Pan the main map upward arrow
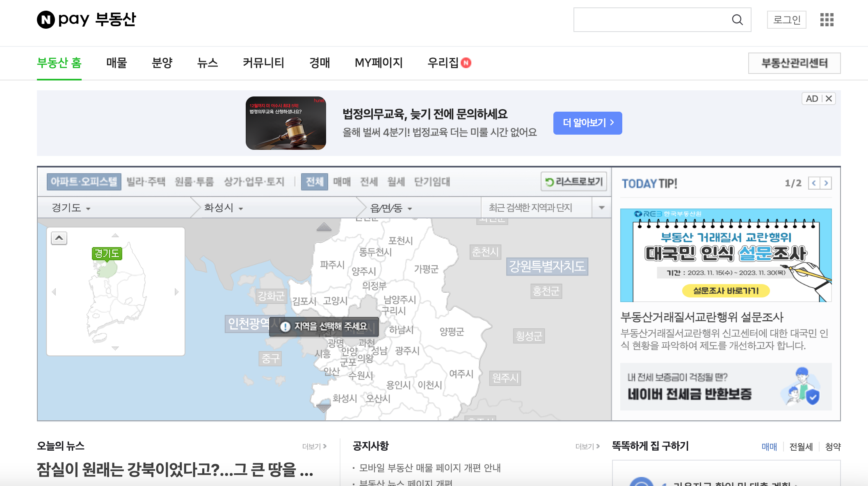Image resolution: width=868 pixels, height=486 pixels. point(324,227)
